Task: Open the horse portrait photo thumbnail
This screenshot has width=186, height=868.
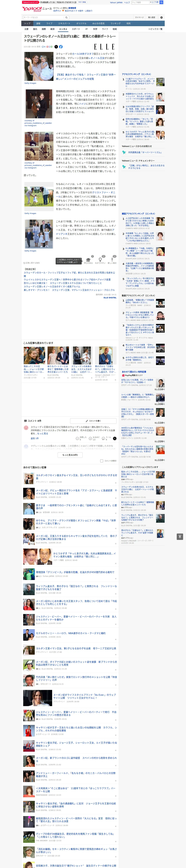Action: point(39,104)
